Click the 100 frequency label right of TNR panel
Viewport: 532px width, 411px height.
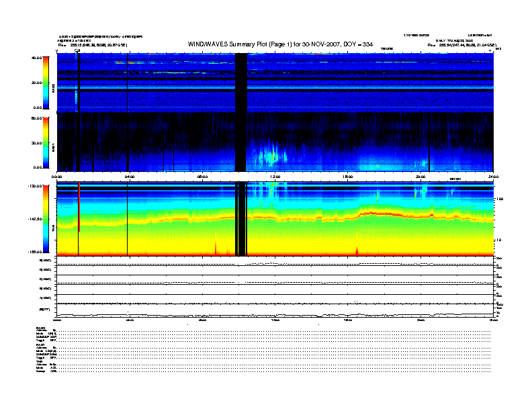point(499,199)
